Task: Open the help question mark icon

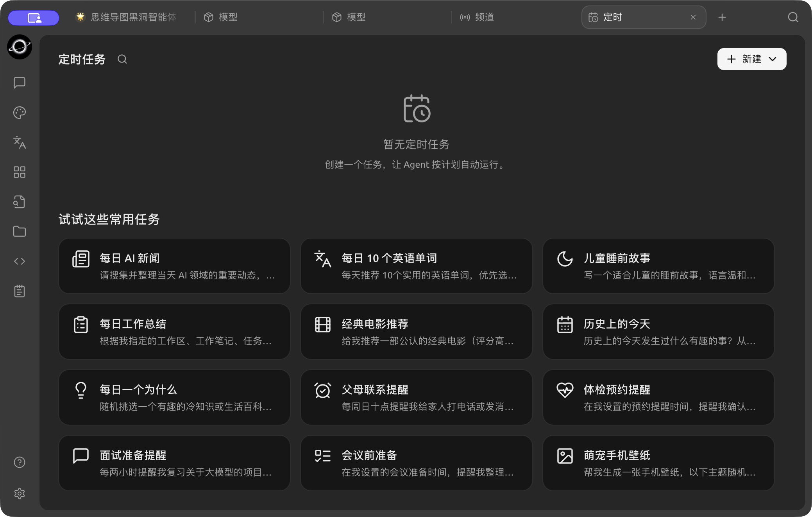Action: [20, 462]
